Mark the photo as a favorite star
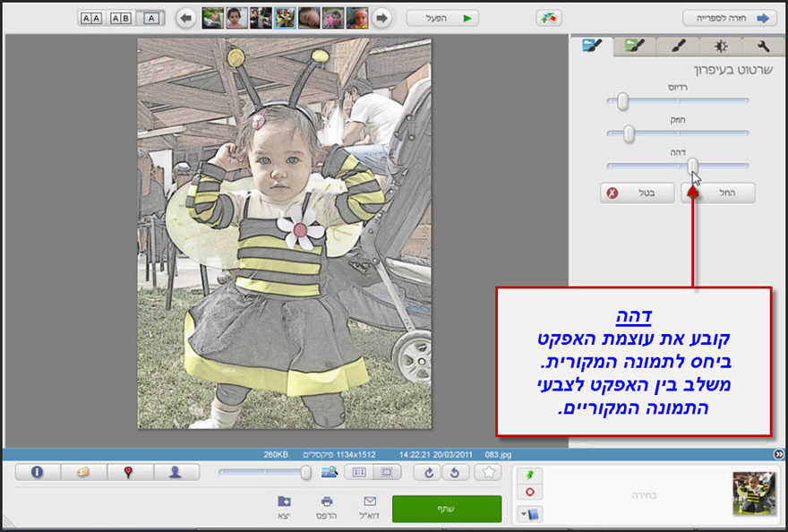 489,472
